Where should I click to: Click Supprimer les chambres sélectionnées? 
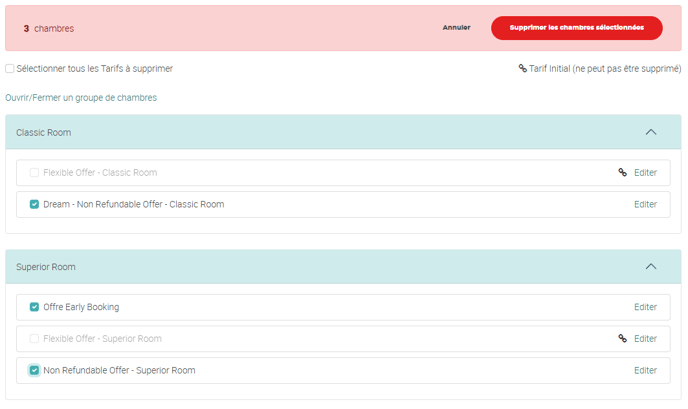tap(576, 28)
